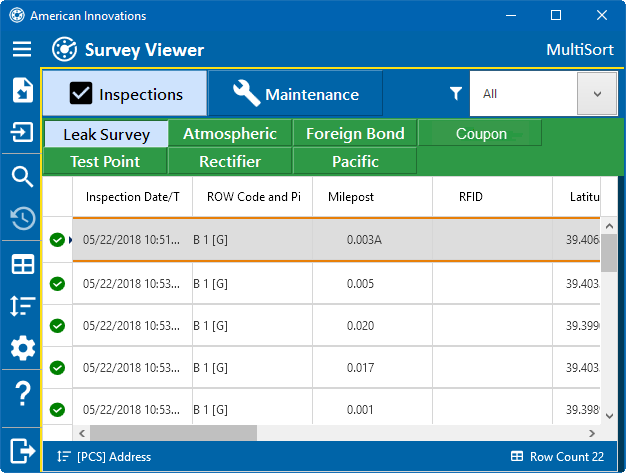Click the MultiSort button

pyautogui.click(x=580, y=49)
